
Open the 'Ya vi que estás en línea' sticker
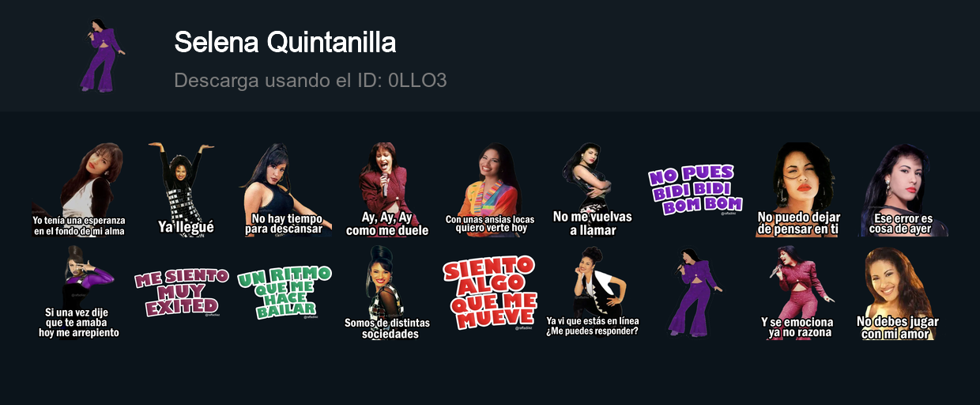[593, 293]
